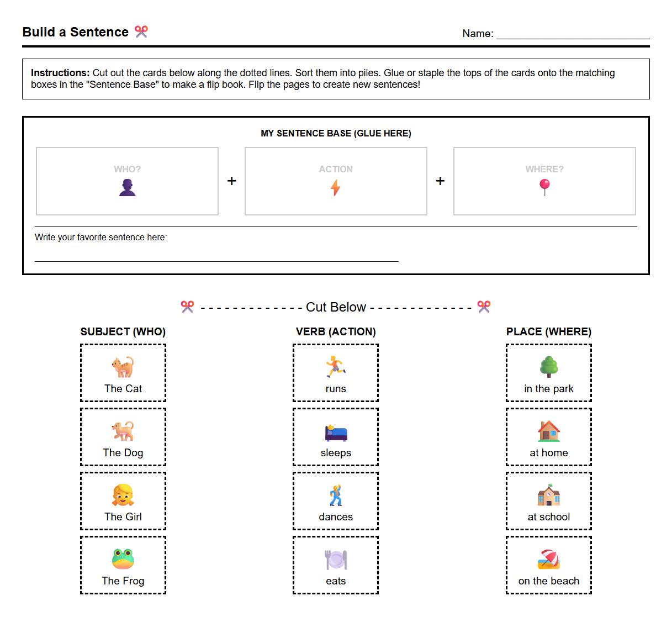Click the SUBJECT (WHO) column heading
Image resolution: width=672 pixels, height=622 pixels.
click(123, 331)
